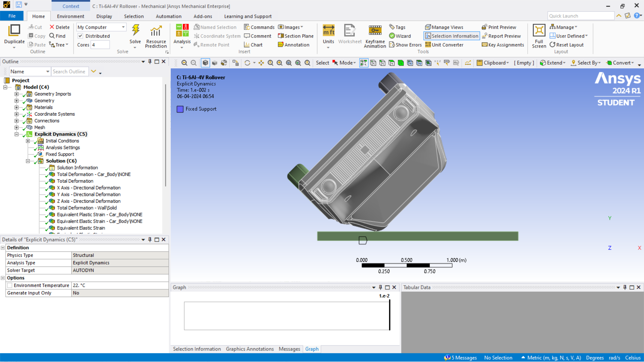The image size is (644, 362).
Task: Click in the Quick Launch box
Action: [581, 16]
